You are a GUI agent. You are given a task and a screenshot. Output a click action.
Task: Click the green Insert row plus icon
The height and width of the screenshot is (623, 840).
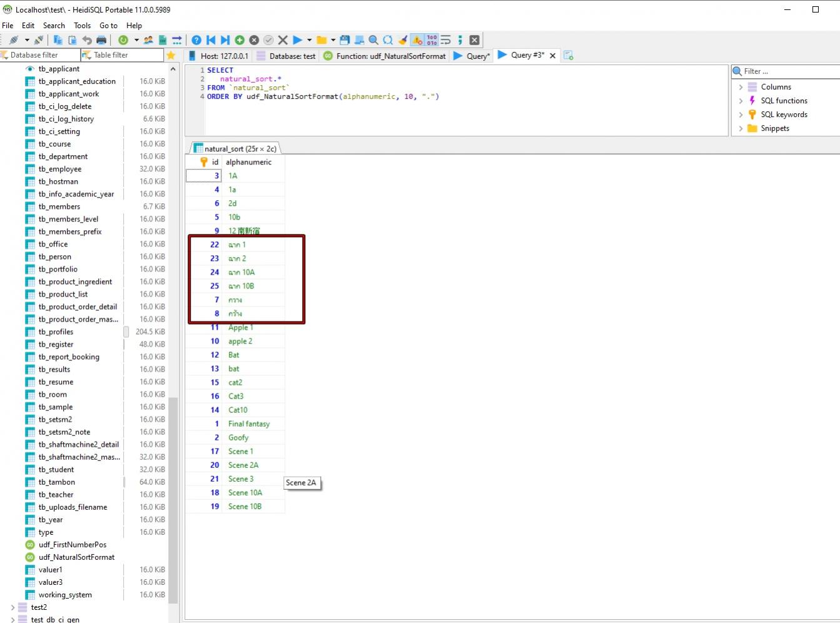coord(240,40)
